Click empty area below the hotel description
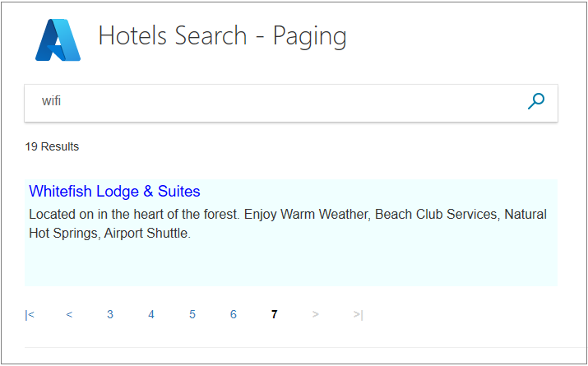Screen dimensions: 588x366 pyautogui.click(x=288, y=265)
